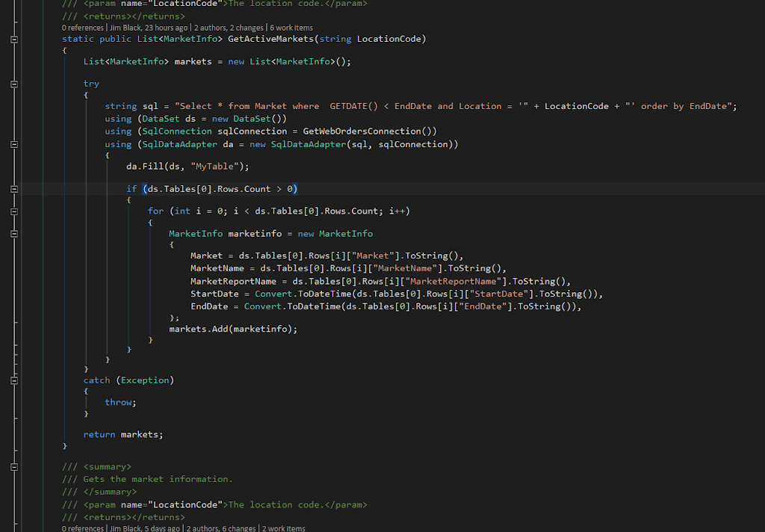This screenshot has width=765, height=532.
Task: Click the GETDATE() text in the SQL string
Action: [353, 106]
